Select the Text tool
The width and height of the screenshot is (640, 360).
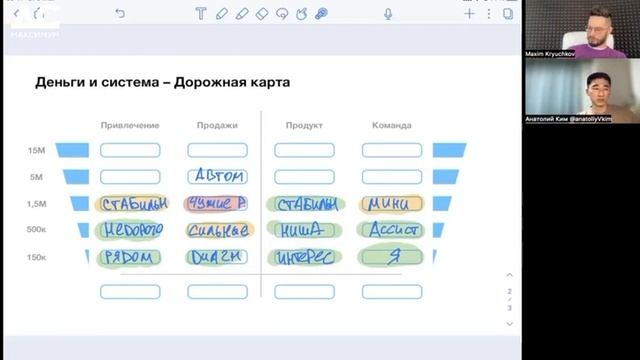(200, 14)
